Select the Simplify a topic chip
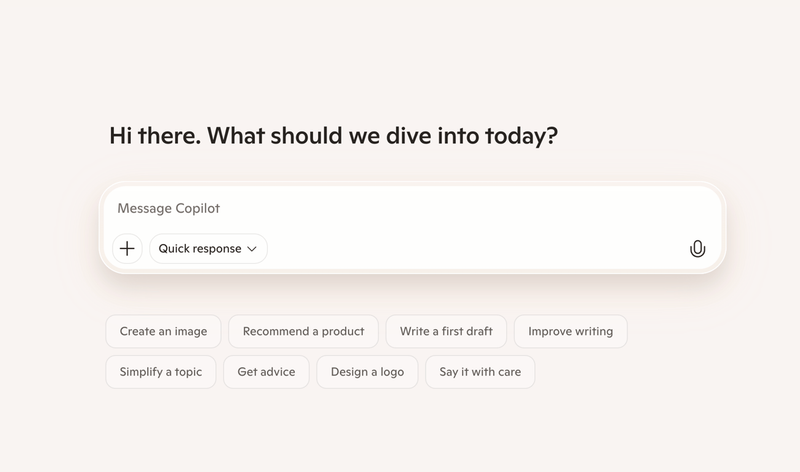This screenshot has height=472, width=800. (160, 372)
